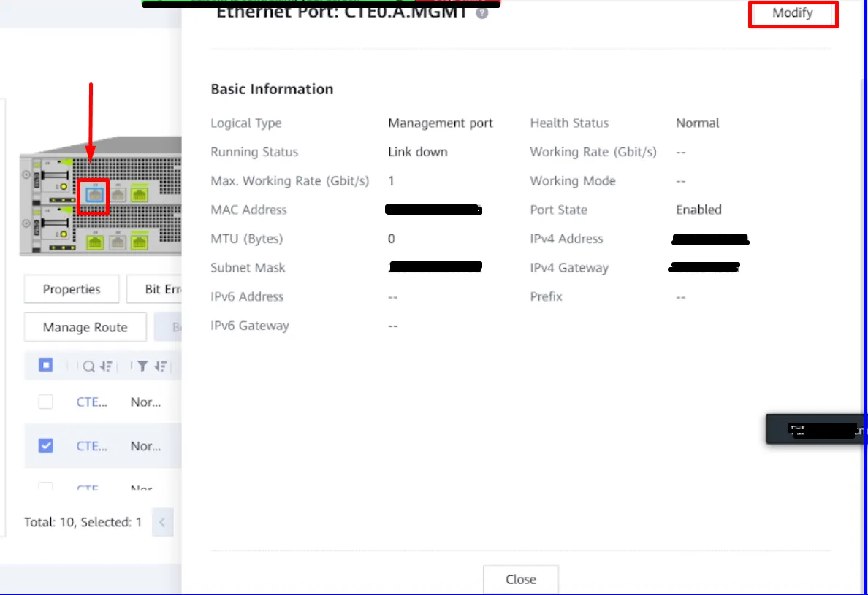
Task: Check the unchecked first row CTE checkbox
Action: point(46,402)
